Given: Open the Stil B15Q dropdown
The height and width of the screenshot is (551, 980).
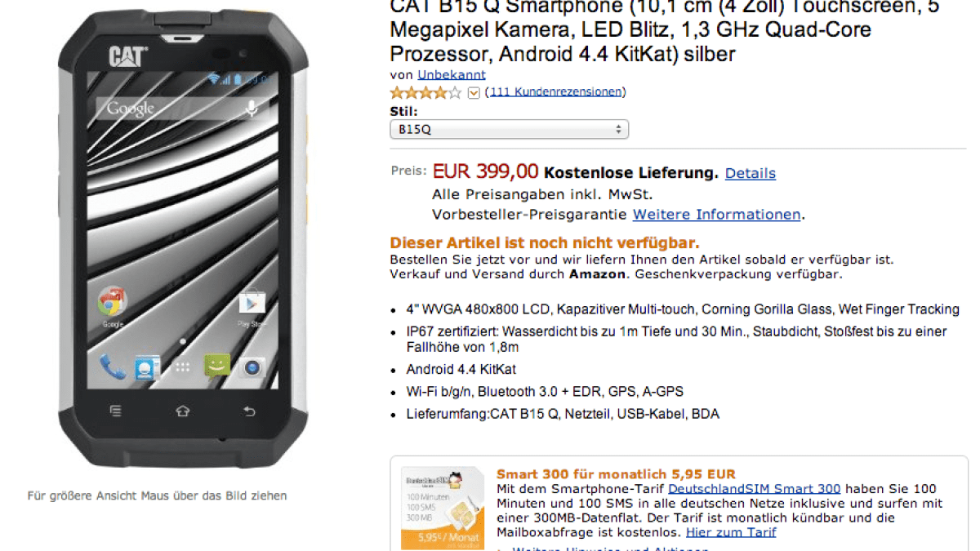Looking at the screenshot, I should tap(509, 129).
